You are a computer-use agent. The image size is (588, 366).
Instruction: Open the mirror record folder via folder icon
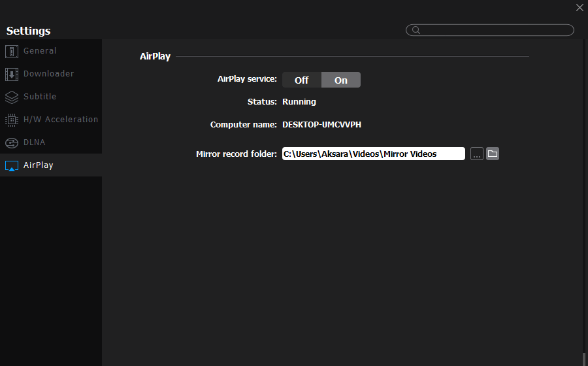(x=493, y=154)
